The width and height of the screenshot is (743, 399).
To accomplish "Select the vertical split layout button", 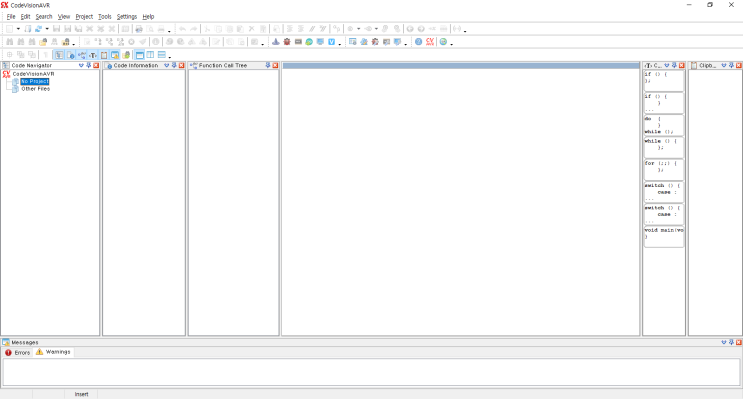I will pyautogui.click(x=150, y=55).
